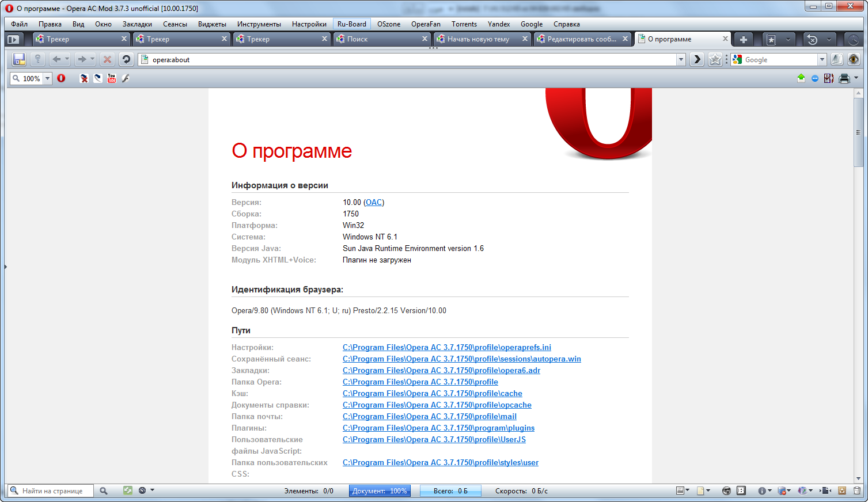Open the Torrents menu
The image size is (868, 502).
[464, 24]
